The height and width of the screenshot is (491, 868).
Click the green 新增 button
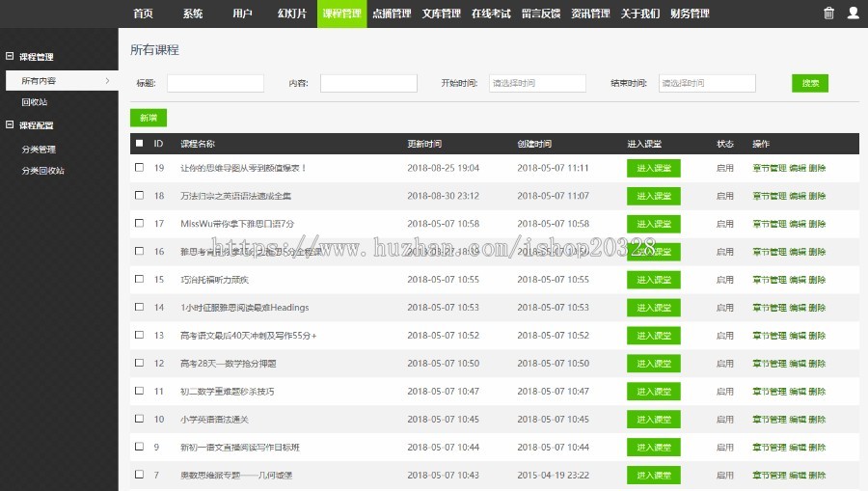click(x=149, y=118)
